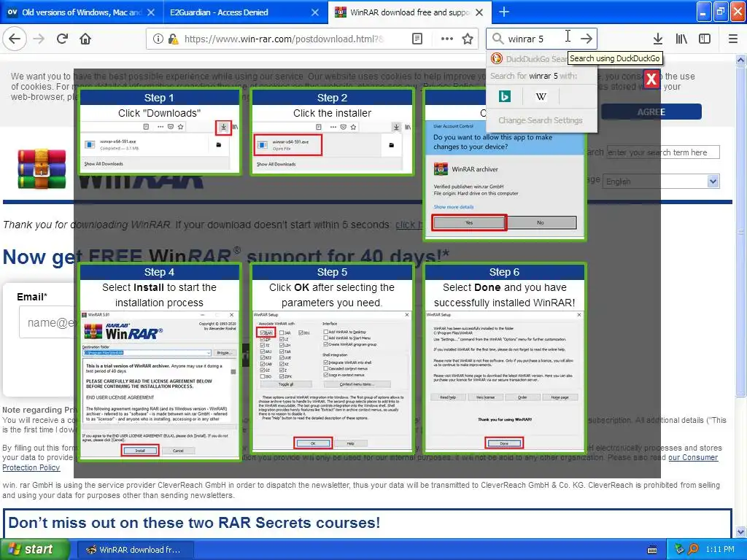This screenshot has height=560, width=747.
Task: Click the forward navigation arrow
Action: click(39, 39)
